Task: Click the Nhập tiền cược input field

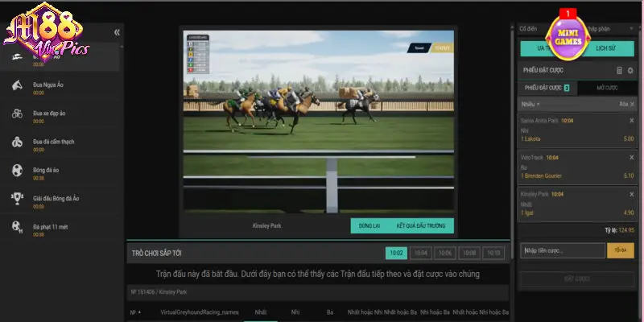Action: (x=561, y=251)
